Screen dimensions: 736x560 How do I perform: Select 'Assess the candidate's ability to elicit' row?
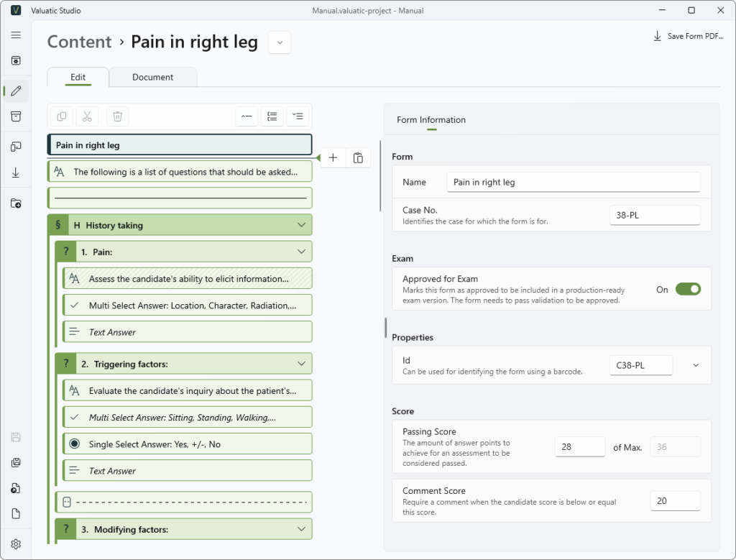[x=188, y=279]
